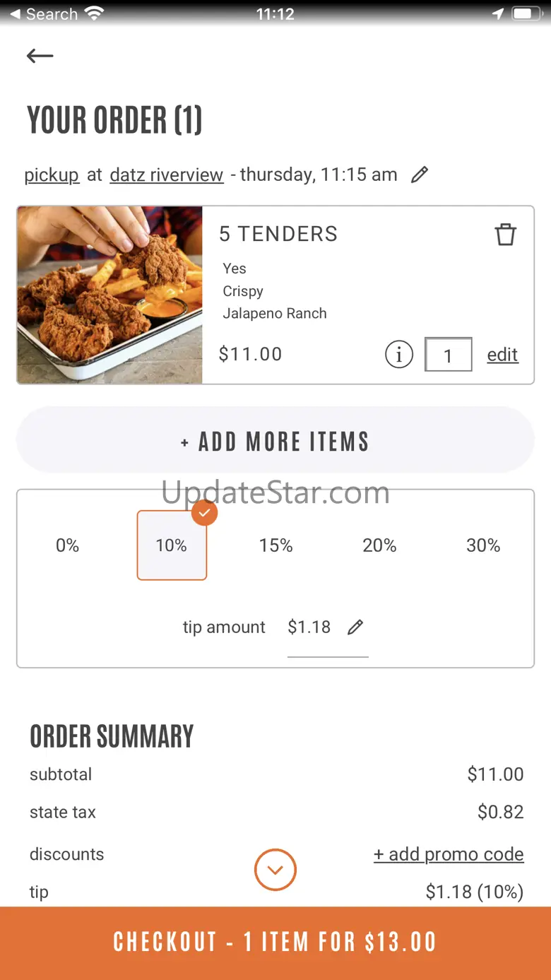Choose the 15% tip option
This screenshot has height=980, width=551.
tap(275, 545)
